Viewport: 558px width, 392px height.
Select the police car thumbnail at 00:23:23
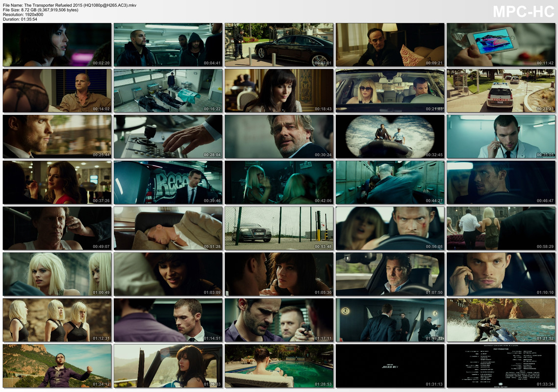click(501, 91)
